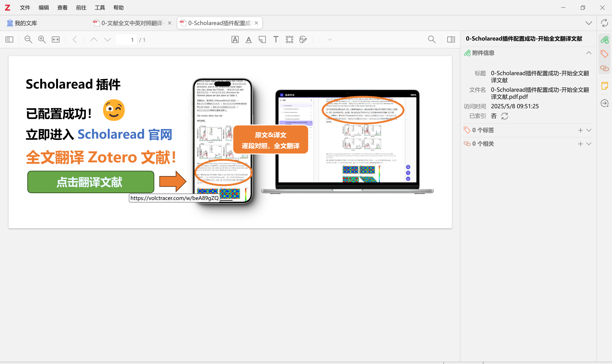
Task: Click the page number input field
Action: [x=126, y=40]
